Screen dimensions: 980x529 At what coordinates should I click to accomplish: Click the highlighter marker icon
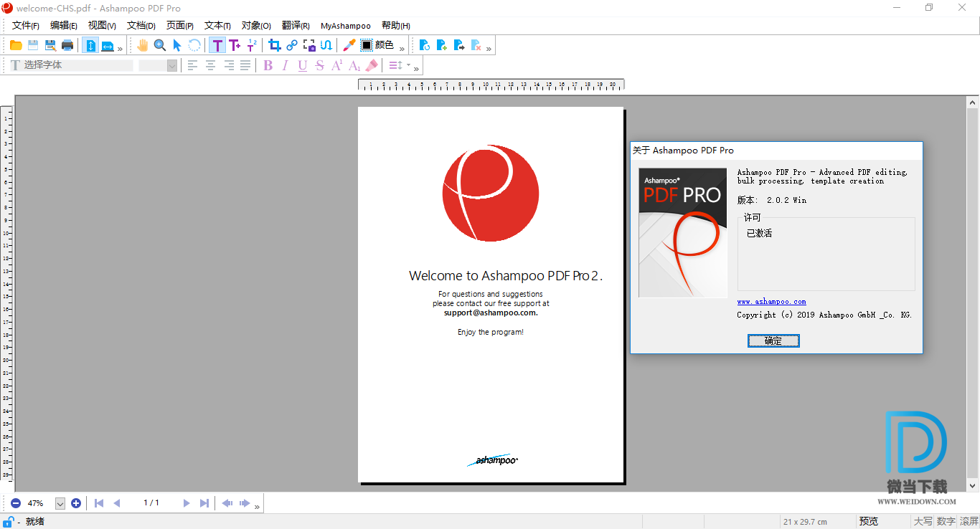(372, 65)
